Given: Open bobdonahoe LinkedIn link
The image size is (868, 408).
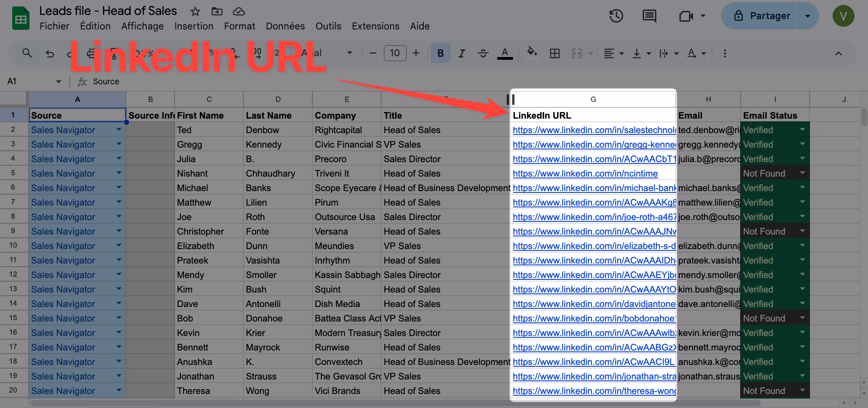Looking at the screenshot, I should 594,318.
